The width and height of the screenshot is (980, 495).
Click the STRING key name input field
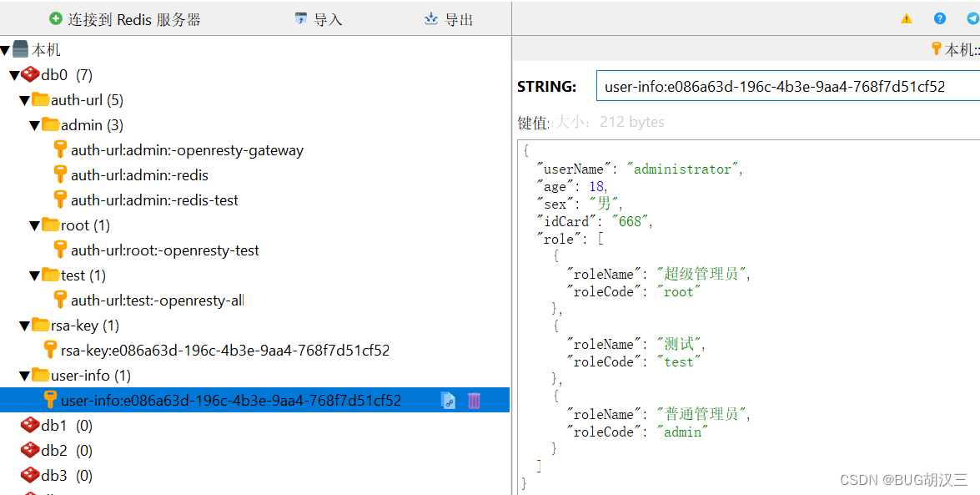(x=788, y=86)
